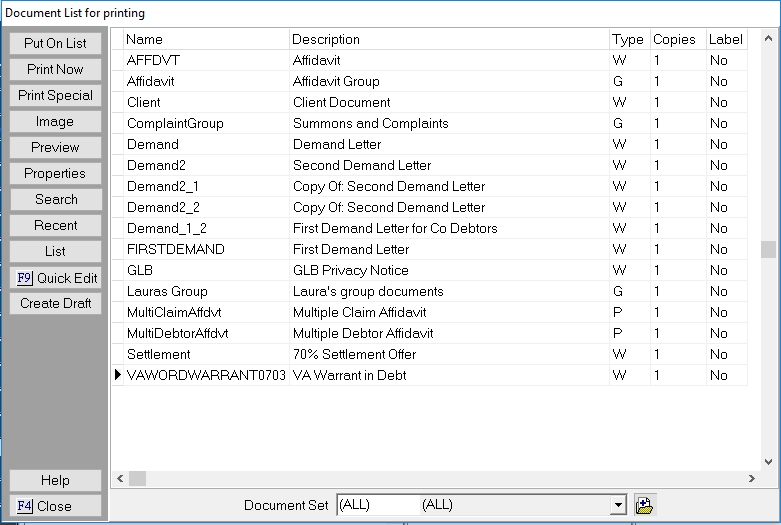Click the Image button
The image size is (781, 525).
click(x=56, y=121)
